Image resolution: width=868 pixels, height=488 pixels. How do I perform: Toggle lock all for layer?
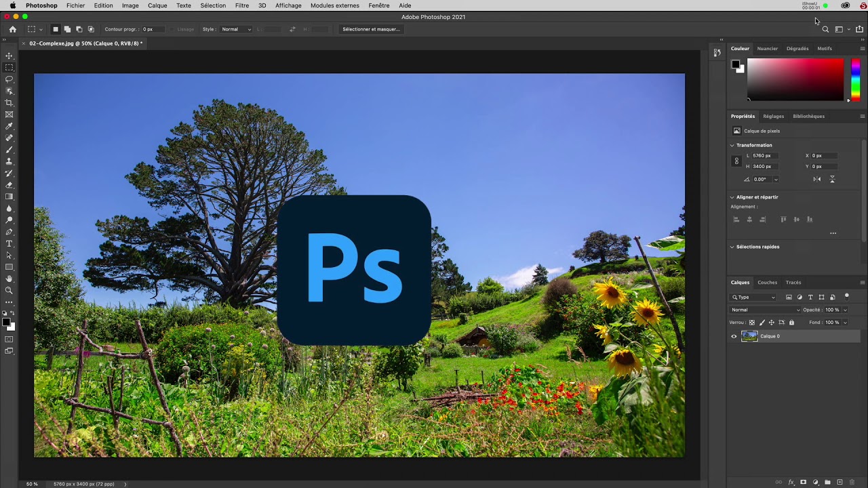tap(791, 323)
